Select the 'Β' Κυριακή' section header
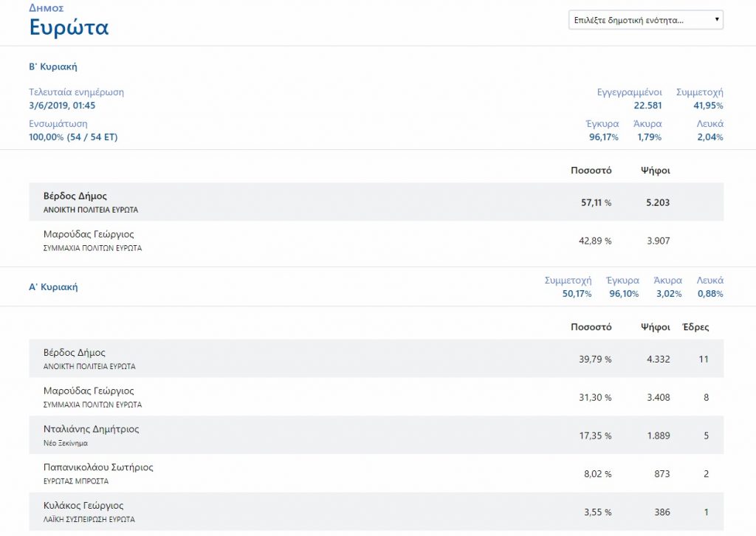The image size is (756, 536). tap(53, 67)
